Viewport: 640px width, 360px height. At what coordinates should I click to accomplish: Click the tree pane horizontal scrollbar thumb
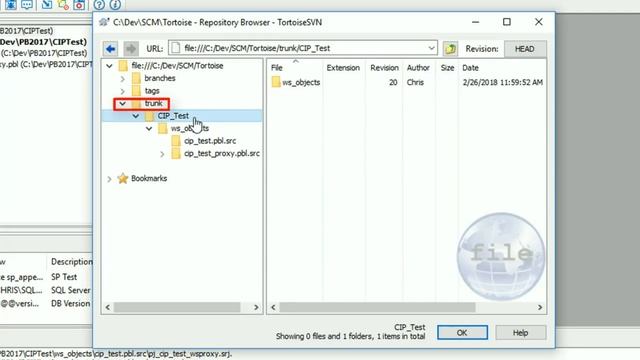pos(177,307)
